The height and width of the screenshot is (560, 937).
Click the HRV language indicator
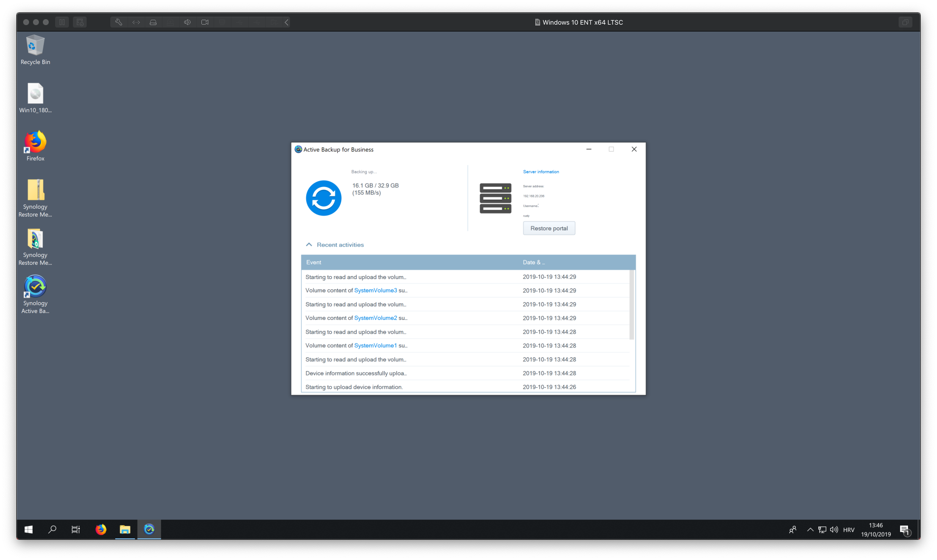[x=849, y=530]
